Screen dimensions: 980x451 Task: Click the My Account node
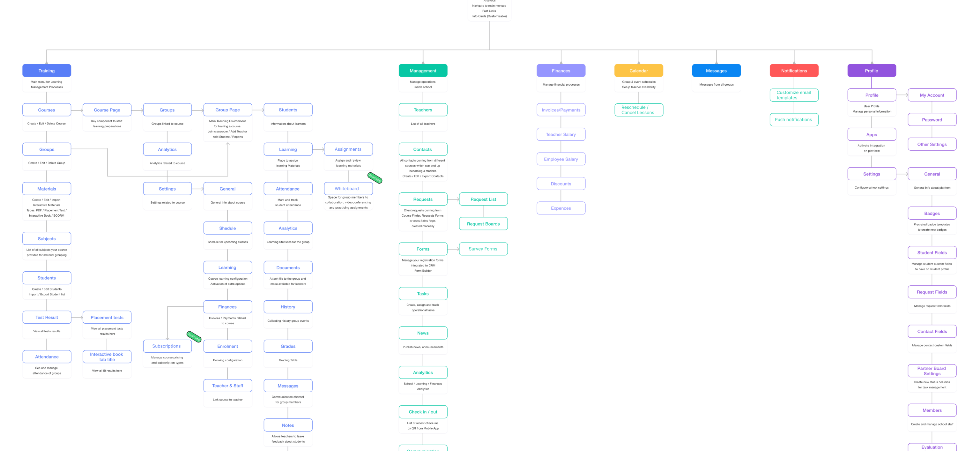click(932, 95)
